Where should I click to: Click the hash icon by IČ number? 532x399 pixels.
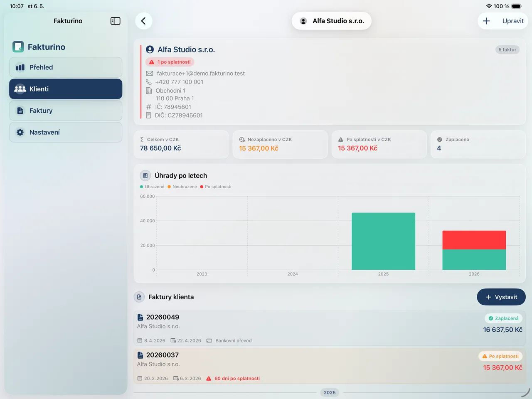pos(149,107)
